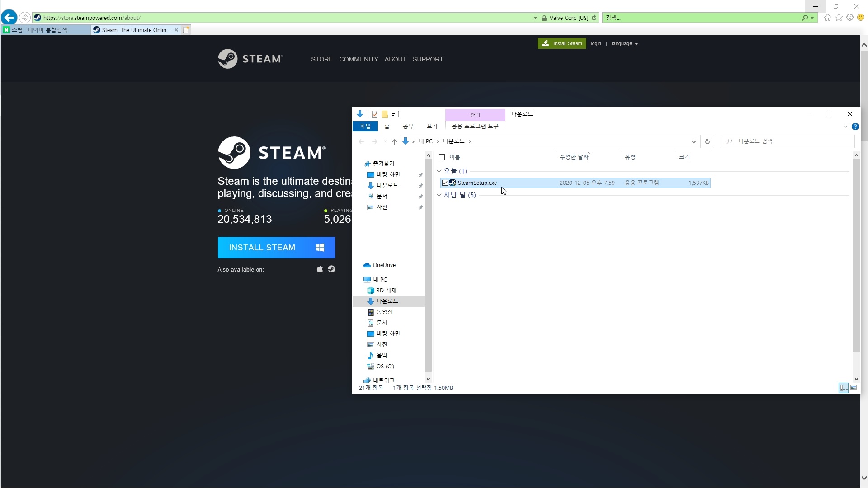
Task: Open Explorer help icon
Action: point(855,127)
